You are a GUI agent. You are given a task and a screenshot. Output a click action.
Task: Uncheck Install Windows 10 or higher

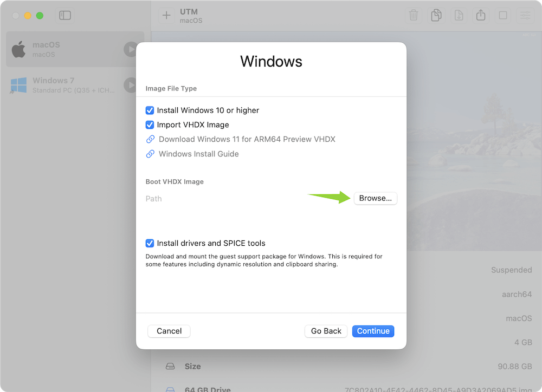tap(150, 110)
